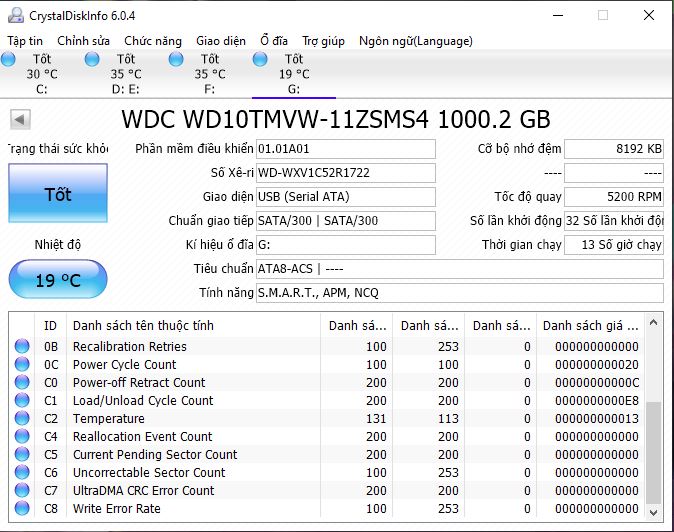Click the scroll down arrow in attribute list
674x532 pixels.
click(x=653, y=512)
